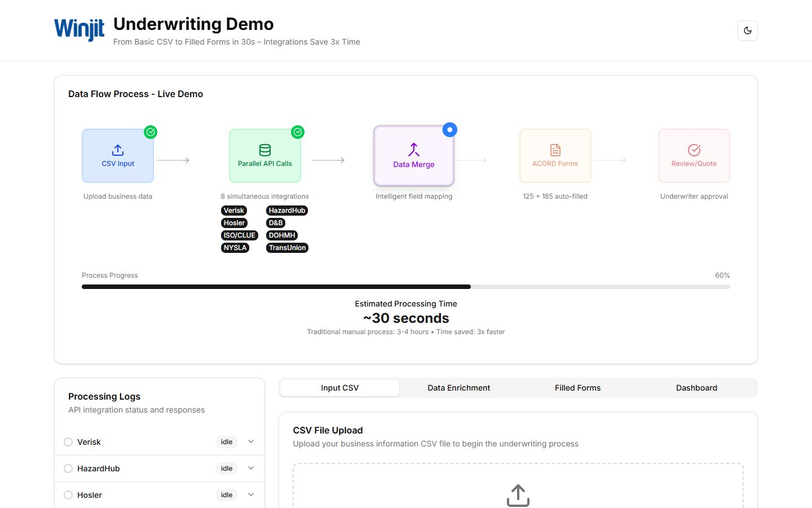Click the Winjit logo
812x508 pixels.
[x=80, y=29]
